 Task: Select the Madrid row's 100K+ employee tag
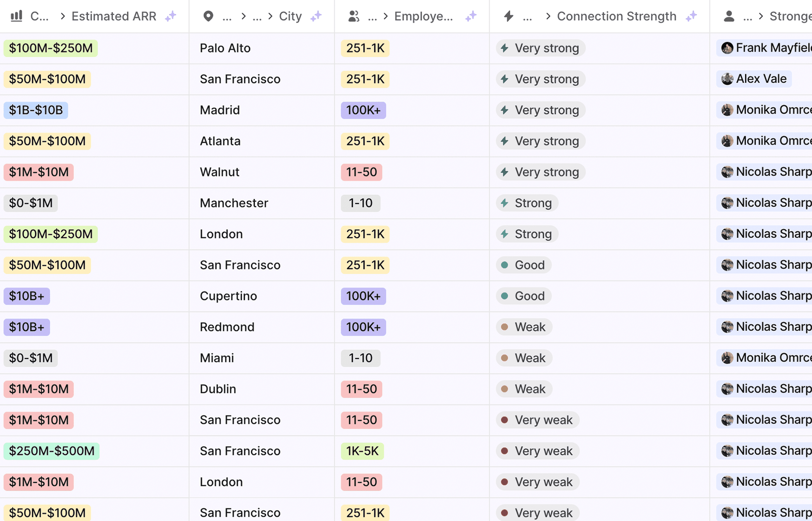click(363, 110)
